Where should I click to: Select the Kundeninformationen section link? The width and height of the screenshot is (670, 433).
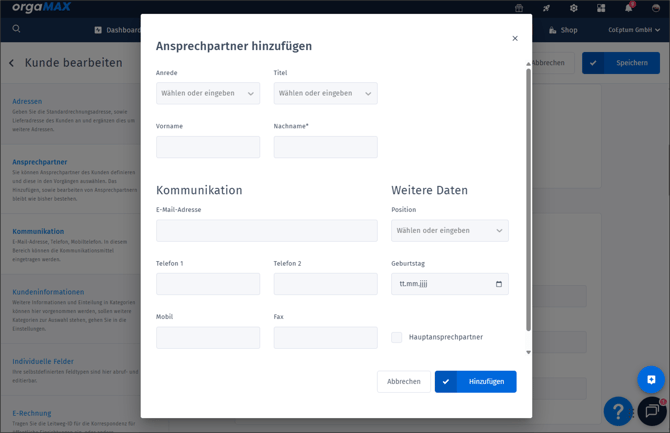48,292
